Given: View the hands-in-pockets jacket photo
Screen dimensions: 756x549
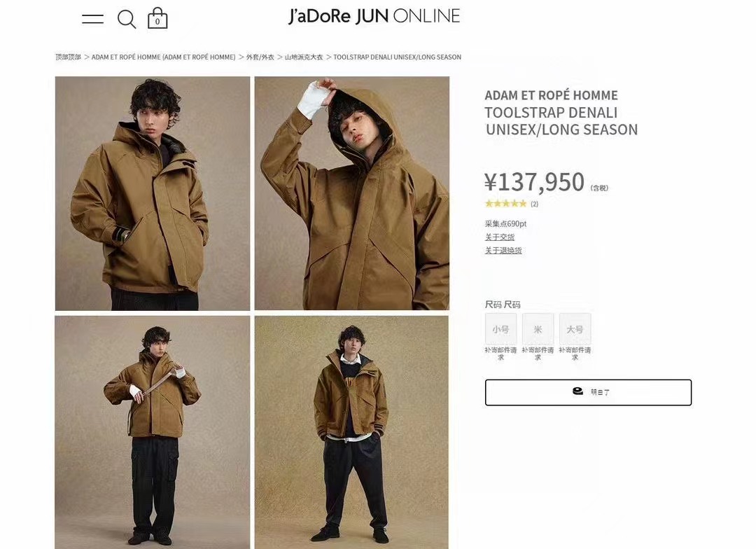Looking at the screenshot, I should click(x=153, y=193).
